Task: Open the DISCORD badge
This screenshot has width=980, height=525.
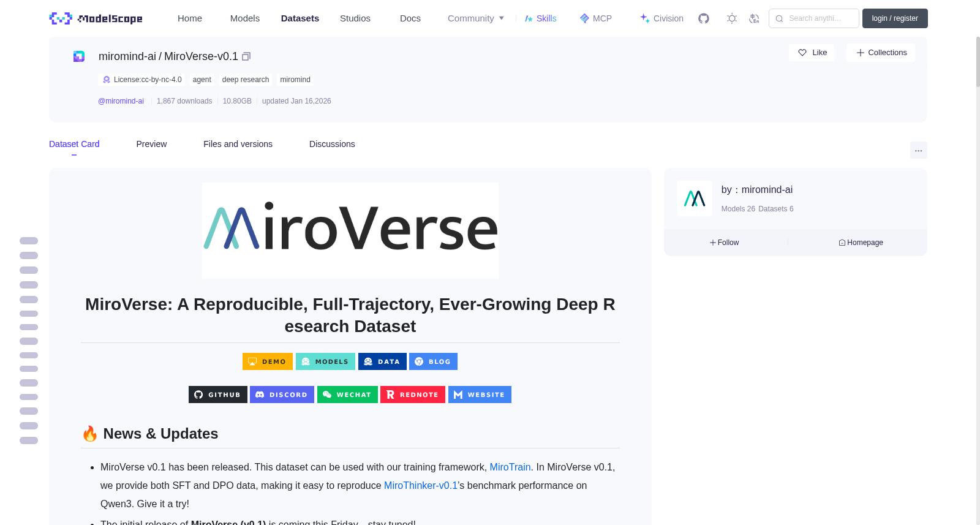Action: (x=282, y=395)
